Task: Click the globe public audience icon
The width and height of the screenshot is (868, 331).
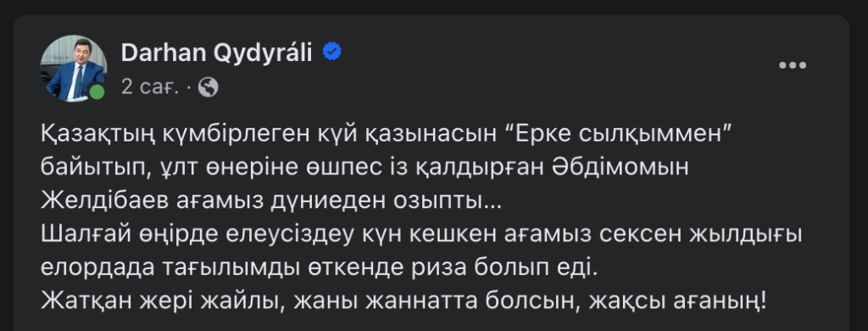Action: pos(209,86)
